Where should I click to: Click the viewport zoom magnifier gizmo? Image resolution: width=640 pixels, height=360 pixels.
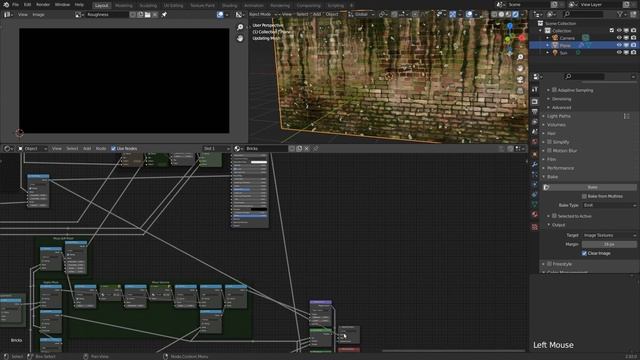tap(520, 57)
